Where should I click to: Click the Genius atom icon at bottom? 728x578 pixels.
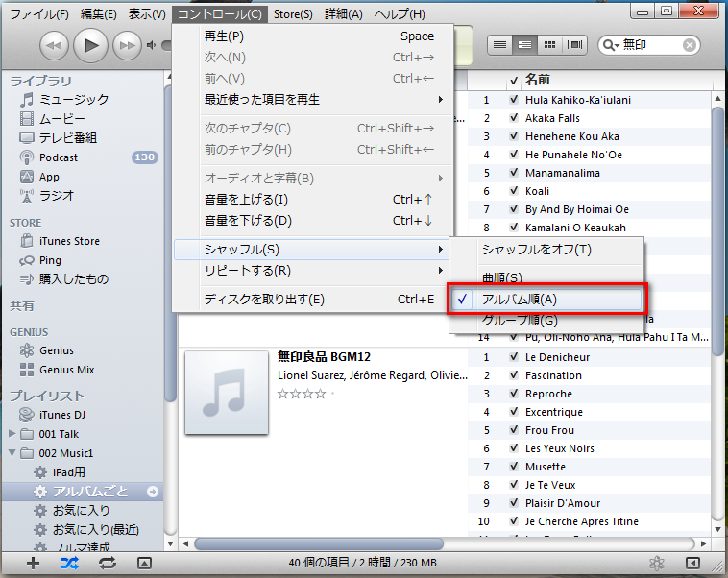coord(657,564)
